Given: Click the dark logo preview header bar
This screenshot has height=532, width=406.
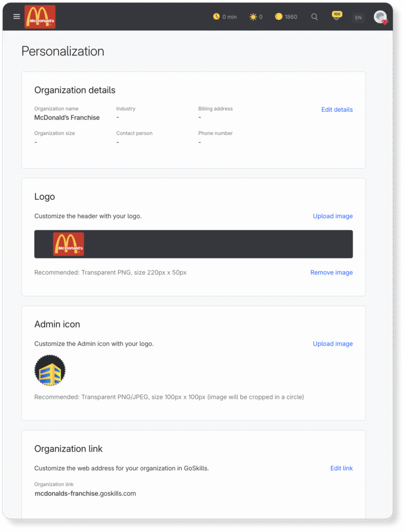Looking at the screenshot, I should point(194,244).
